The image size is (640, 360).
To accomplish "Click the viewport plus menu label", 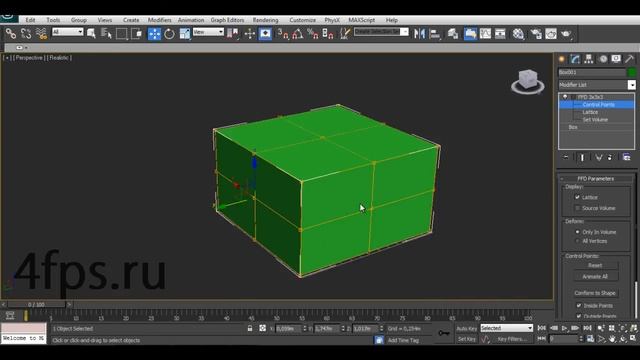I will tap(7, 58).
